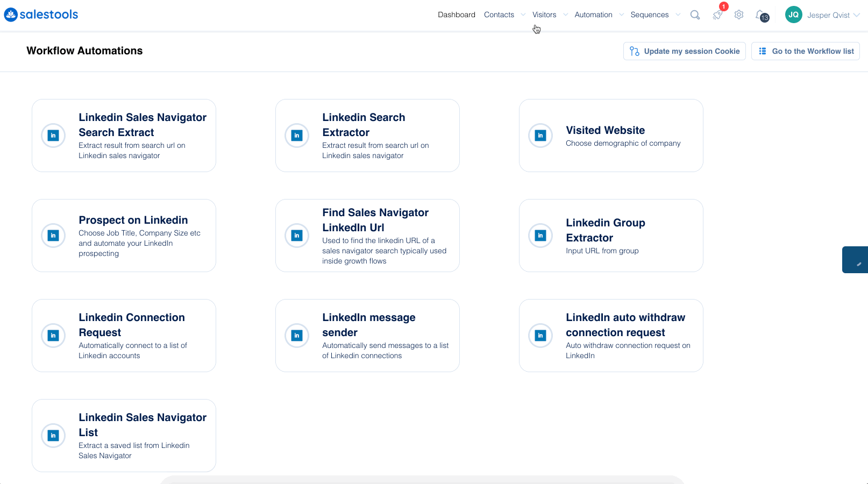Click the salestools logo
Image resolution: width=868 pixels, height=484 pixels.
click(41, 15)
